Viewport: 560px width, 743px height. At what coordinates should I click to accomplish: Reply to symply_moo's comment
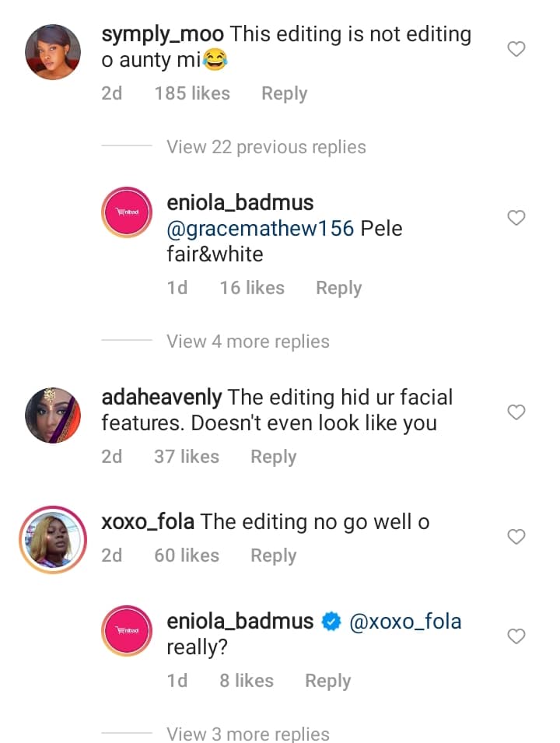pos(284,93)
